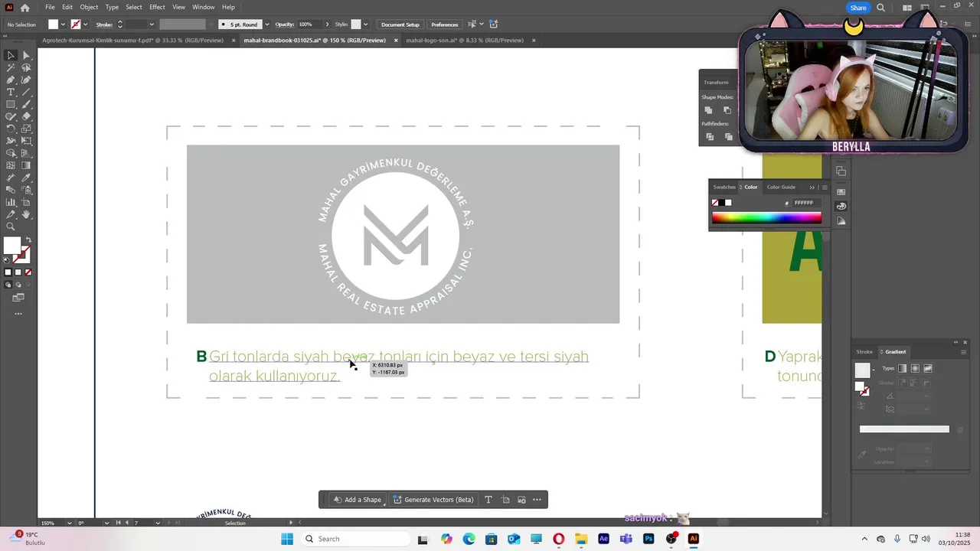Choose the Shape Builder tool
The image size is (980, 551).
pyautogui.click(x=11, y=153)
